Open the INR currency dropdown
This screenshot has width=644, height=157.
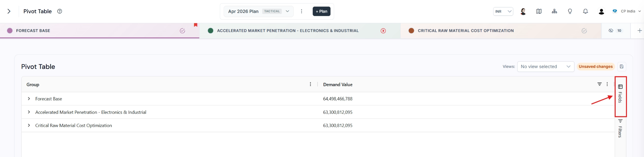[503, 11]
